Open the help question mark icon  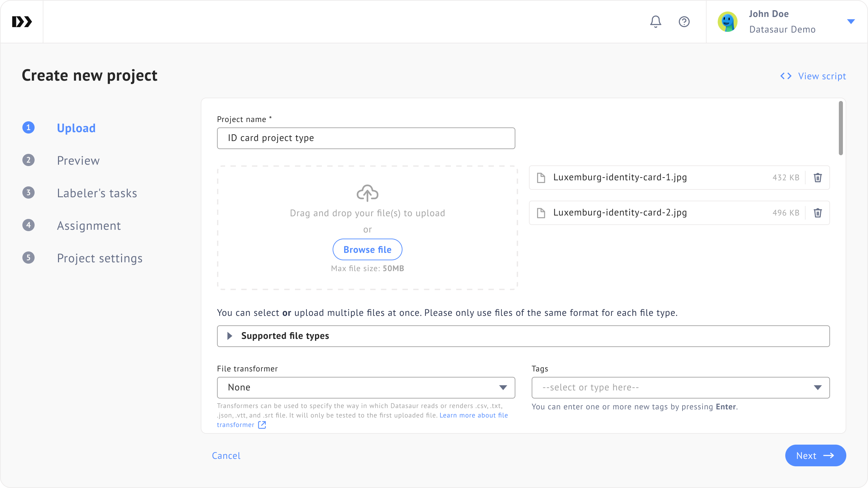684,22
